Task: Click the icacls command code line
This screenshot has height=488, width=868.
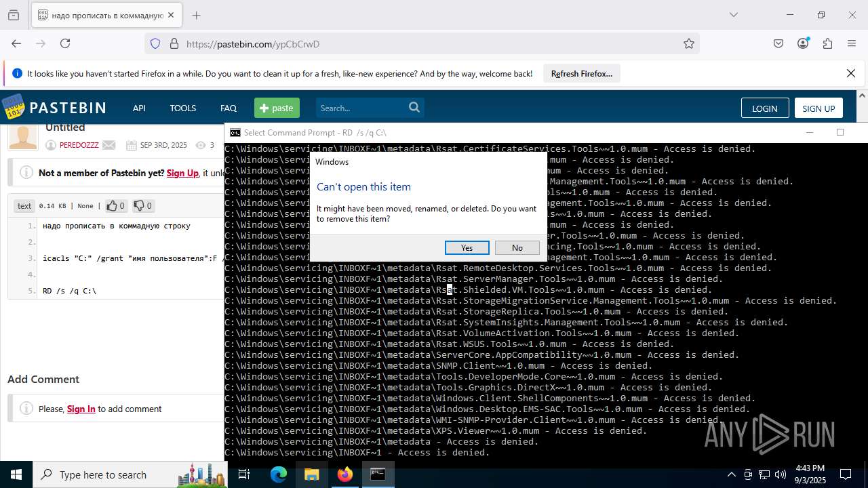Action: [133, 258]
